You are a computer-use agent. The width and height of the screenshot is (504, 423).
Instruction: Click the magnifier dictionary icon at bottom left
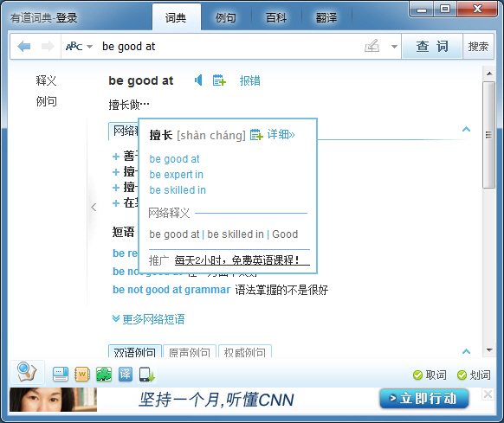click(28, 372)
